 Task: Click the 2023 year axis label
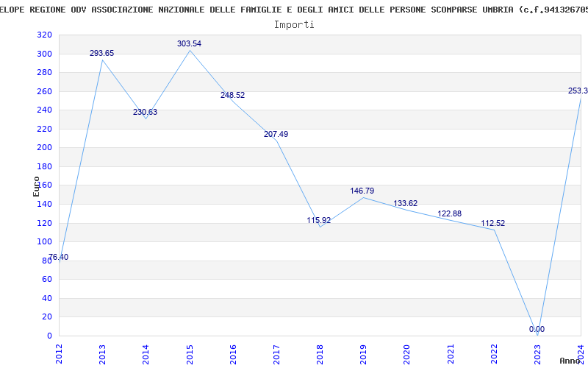click(x=537, y=354)
